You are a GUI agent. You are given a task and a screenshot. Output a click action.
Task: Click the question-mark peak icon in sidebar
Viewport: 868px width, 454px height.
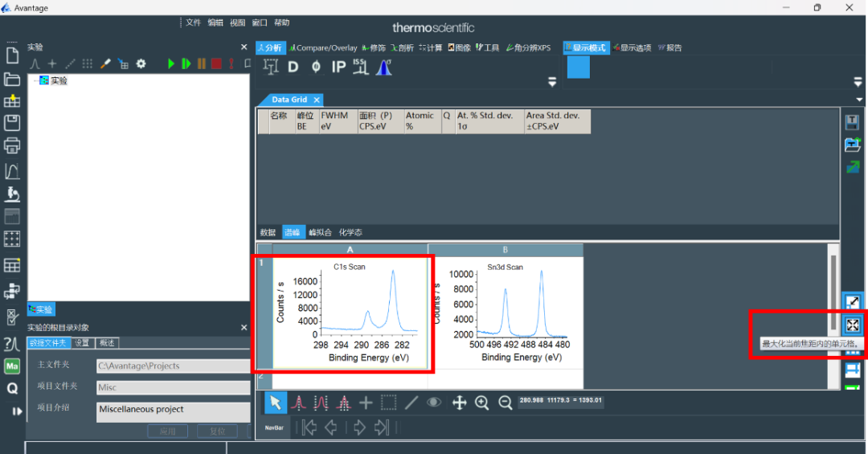point(12,344)
